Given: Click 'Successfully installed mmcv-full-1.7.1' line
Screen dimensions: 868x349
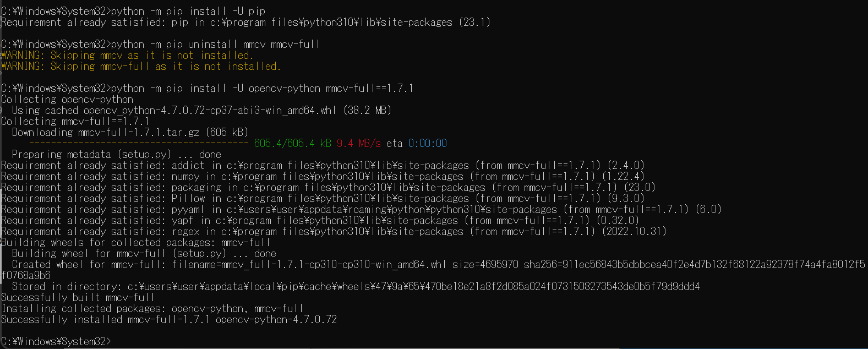Looking at the screenshot, I should click(x=169, y=319).
